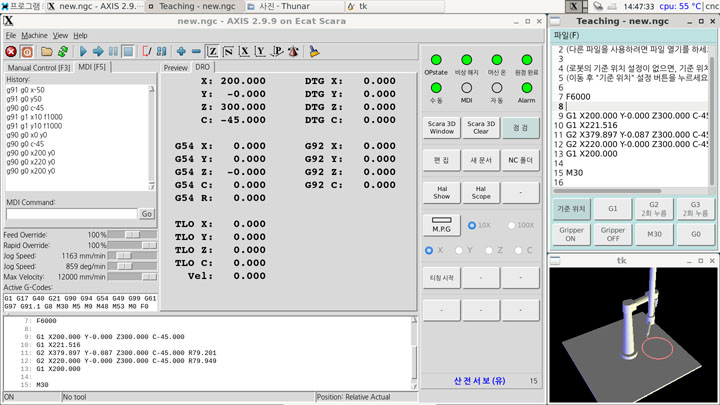Screen dimensions: 720x405
Task: Select the 10X MPG multiplier radio
Action: 472,225
